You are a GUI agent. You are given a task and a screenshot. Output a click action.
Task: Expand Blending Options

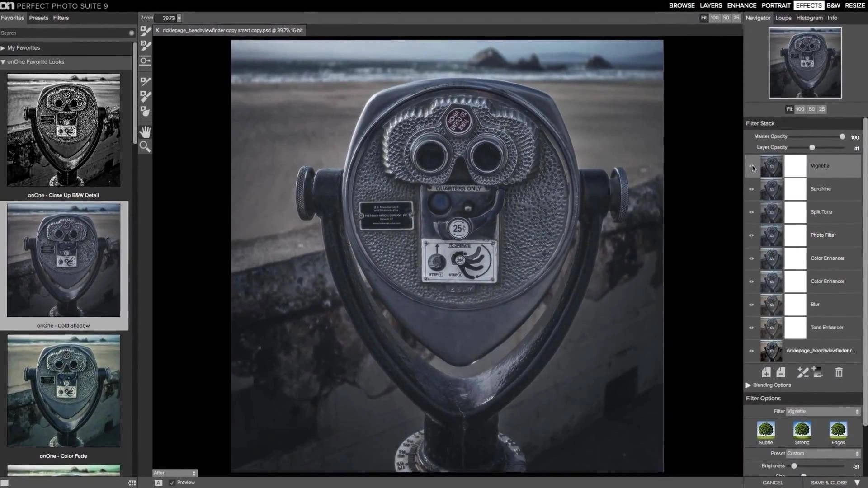[748, 385]
